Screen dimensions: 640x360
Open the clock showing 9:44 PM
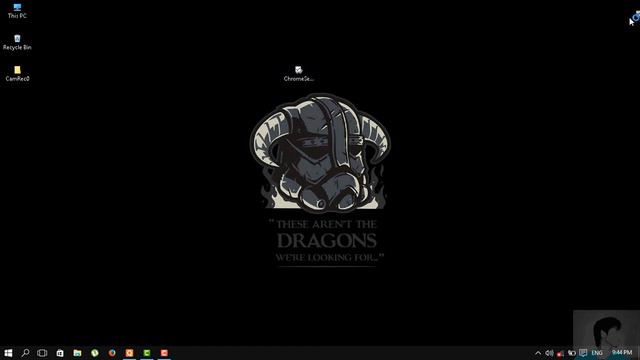coord(622,352)
